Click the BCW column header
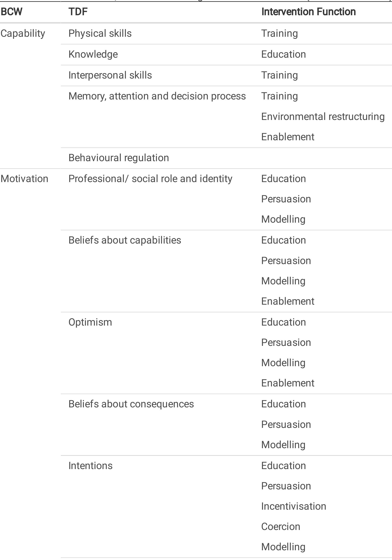392x560 pixels. coord(11,12)
